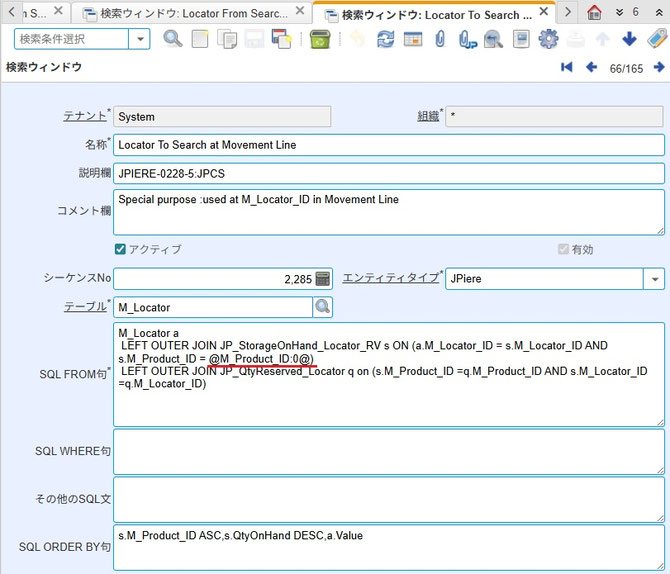Open the テーブル field label link
The width and height of the screenshot is (670, 574).
(85, 306)
